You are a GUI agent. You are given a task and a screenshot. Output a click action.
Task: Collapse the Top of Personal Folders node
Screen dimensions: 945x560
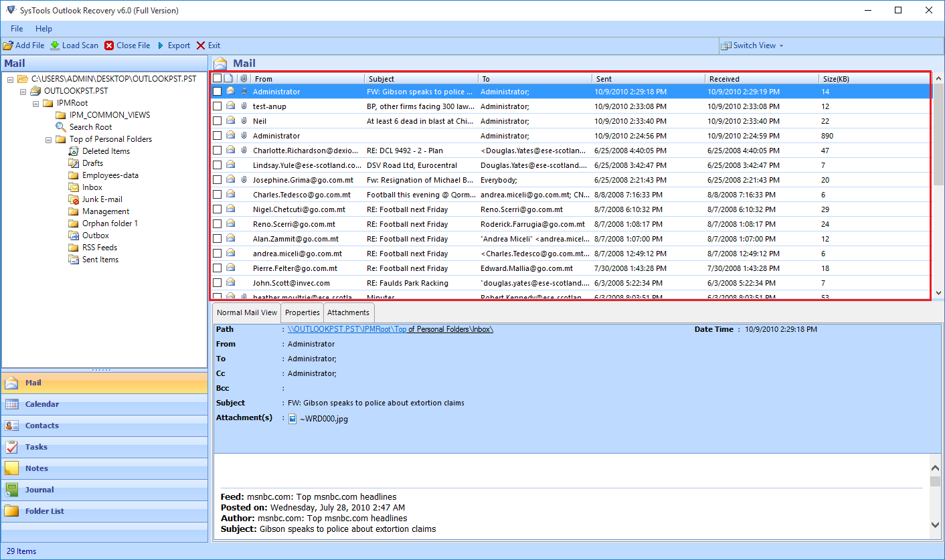tap(48, 139)
